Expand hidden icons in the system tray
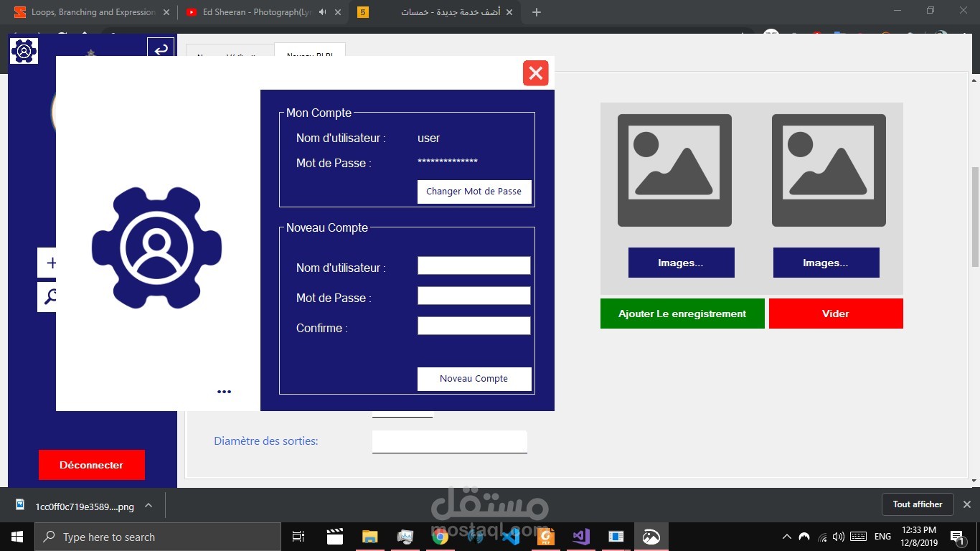The width and height of the screenshot is (980, 551). coord(786,536)
